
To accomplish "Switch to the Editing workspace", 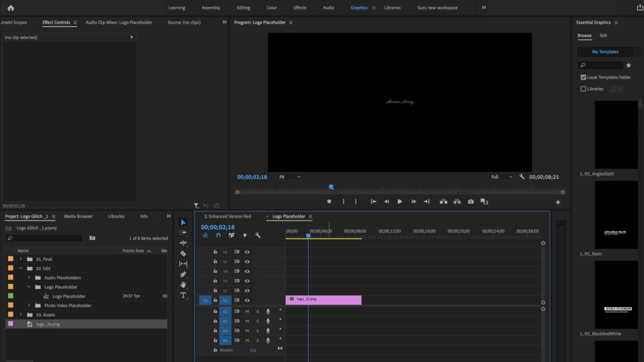I will tap(243, 8).
